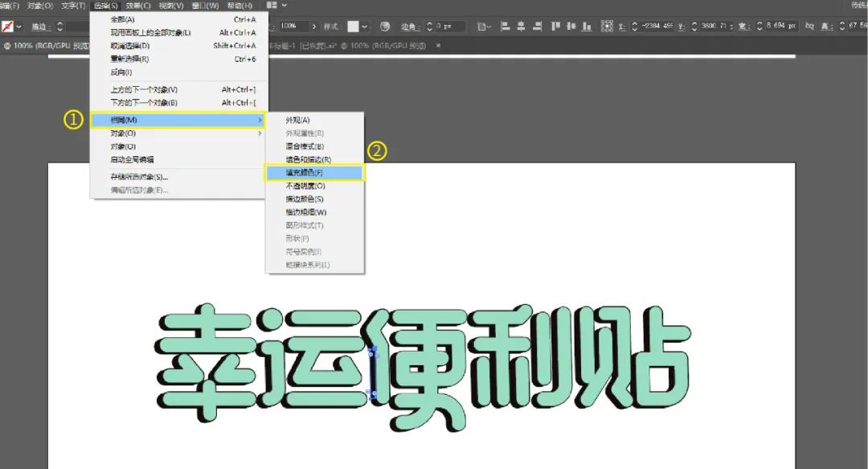Adjust the stroke weight stepper arrows
This screenshot has width=868, height=469.
coord(59,27)
